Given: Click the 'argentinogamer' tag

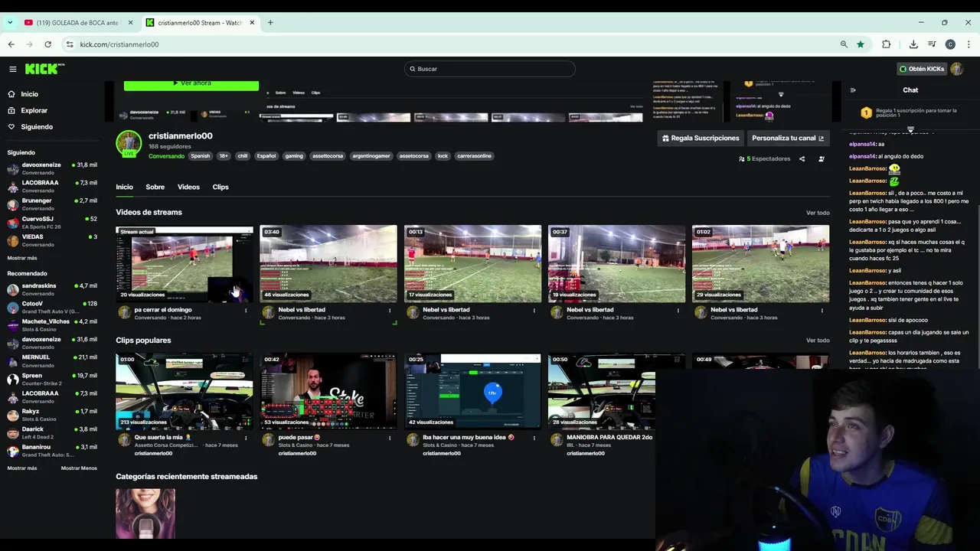Looking at the screenshot, I should tap(371, 156).
